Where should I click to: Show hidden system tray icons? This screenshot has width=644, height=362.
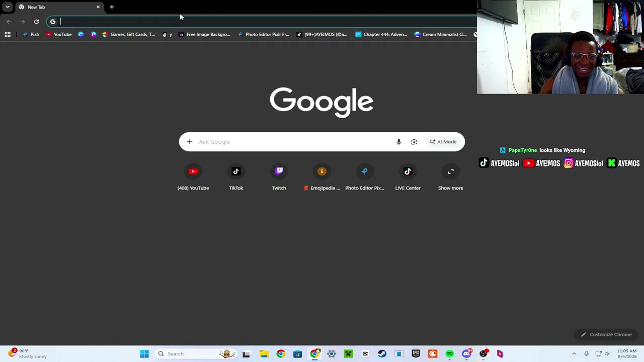[574, 354]
